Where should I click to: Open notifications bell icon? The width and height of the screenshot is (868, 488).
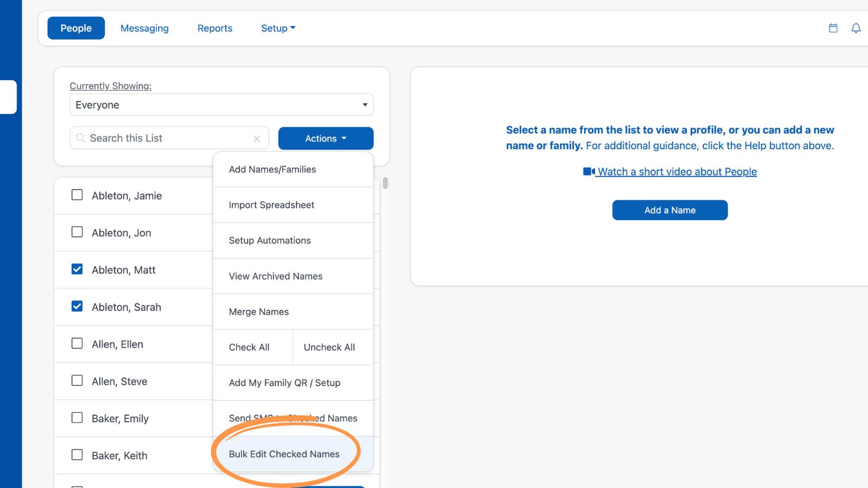856,28
